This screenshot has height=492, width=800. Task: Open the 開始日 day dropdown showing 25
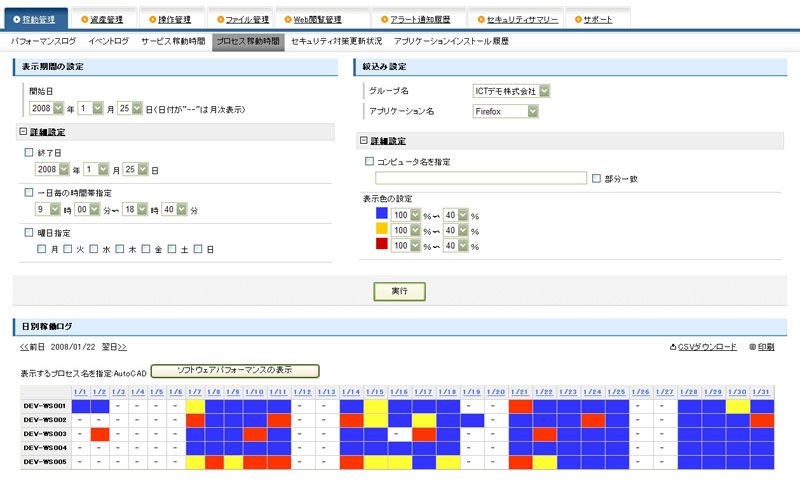click(130, 108)
